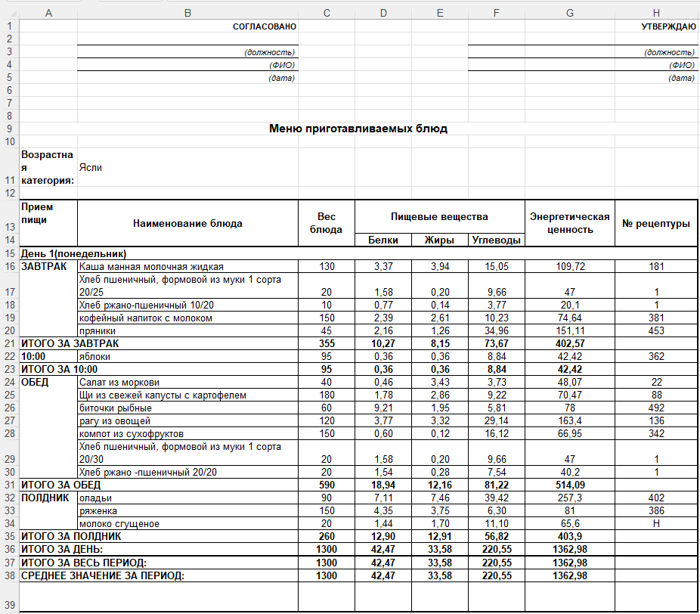Select the Белки subheader cell

click(383, 240)
